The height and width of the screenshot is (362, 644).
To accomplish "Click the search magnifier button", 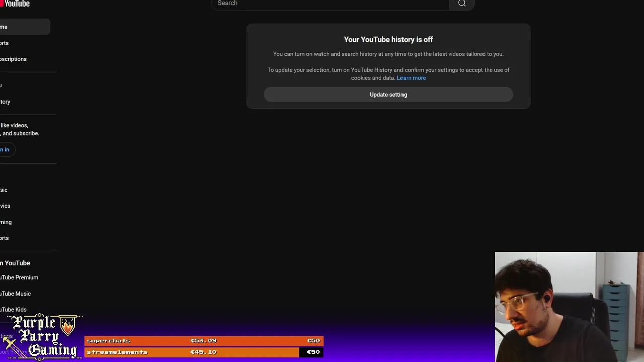I will click(462, 4).
